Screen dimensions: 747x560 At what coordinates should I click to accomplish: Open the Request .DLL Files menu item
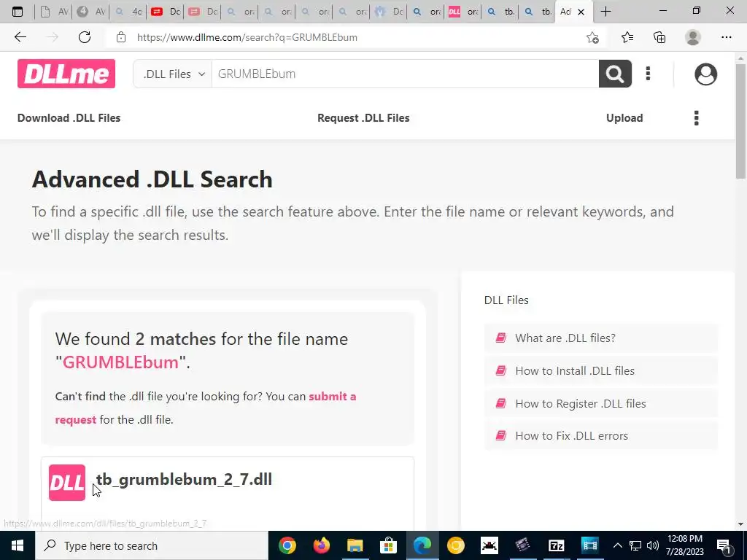(x=363, y=118)
